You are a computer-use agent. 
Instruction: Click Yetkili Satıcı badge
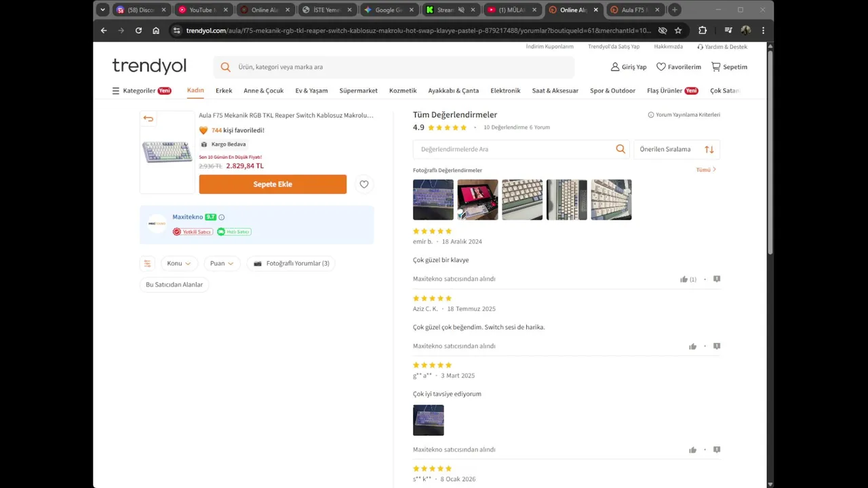[193, 232]
